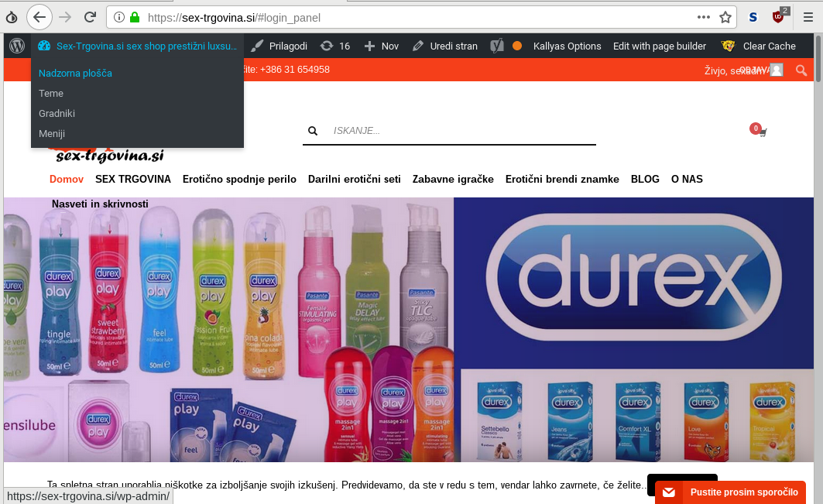Click Uredi stran to edit page

pyautogui.click(x=445, y=46)
